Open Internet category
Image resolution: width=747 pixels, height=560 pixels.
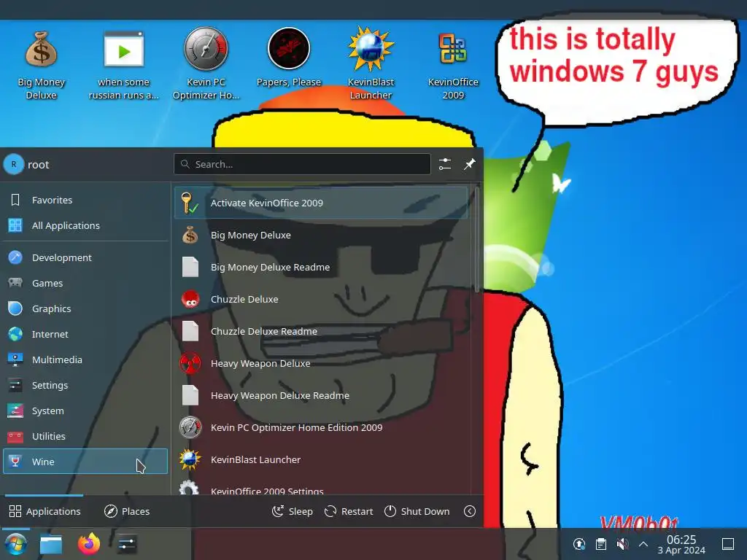click(85, 334)
